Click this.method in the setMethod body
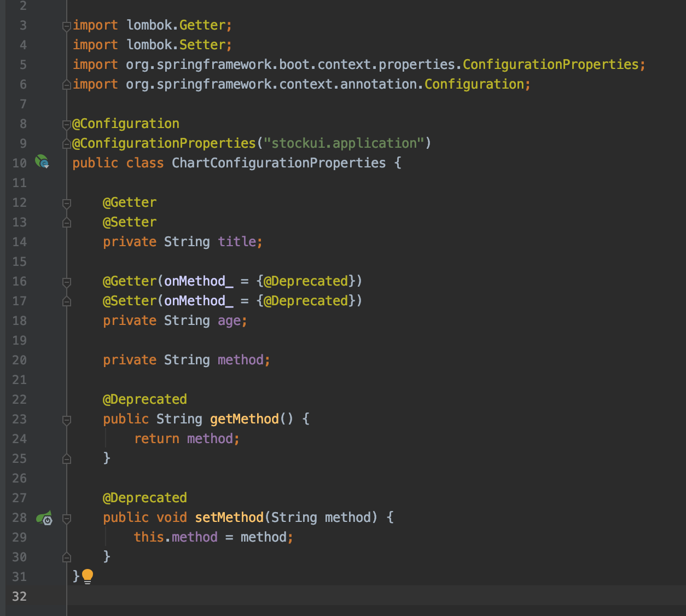 (175, 537)
